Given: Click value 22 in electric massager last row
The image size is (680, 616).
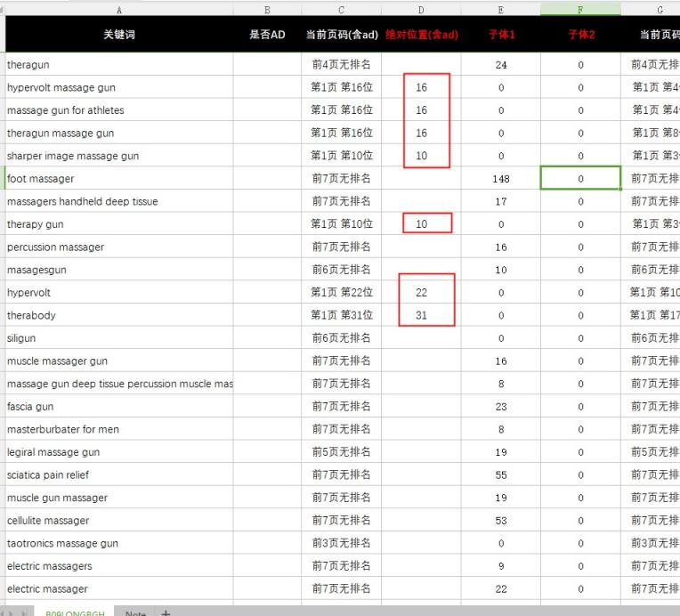Looking at the screenshot, I should click(501, 588).
